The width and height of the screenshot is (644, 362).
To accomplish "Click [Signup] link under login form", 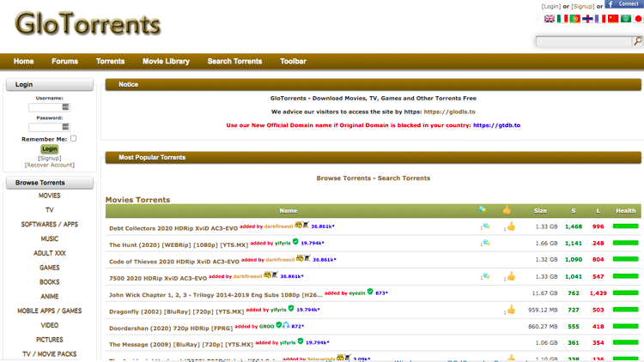I will [x=49, y=158].
